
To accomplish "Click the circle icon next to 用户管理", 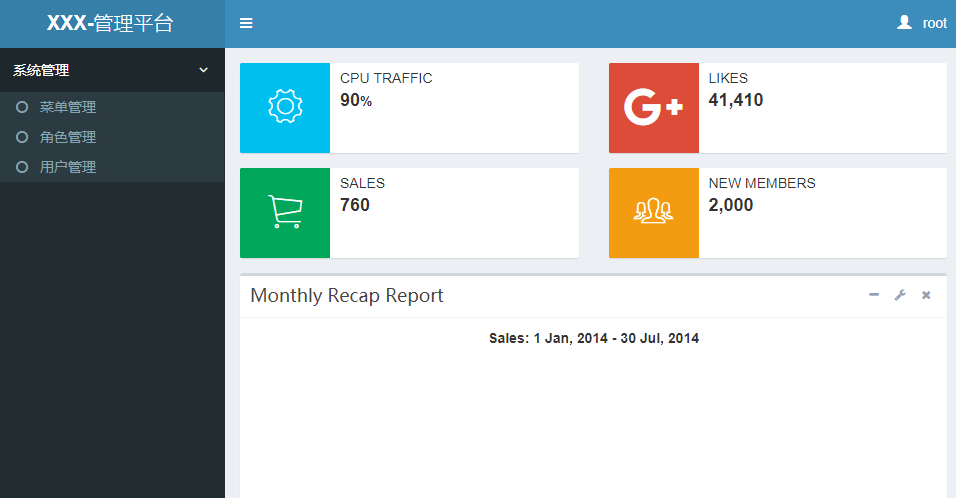I will [22, 167].
